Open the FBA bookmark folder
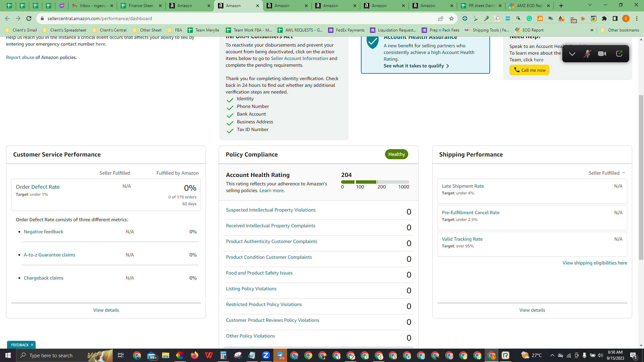 [175, 30]
